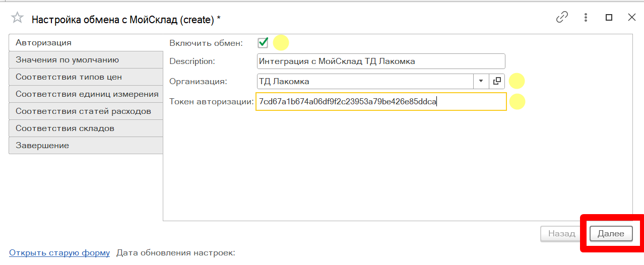Open the 'Значения по умолчанию' tab
644x265 pixels.
click(x=86, y=60)
